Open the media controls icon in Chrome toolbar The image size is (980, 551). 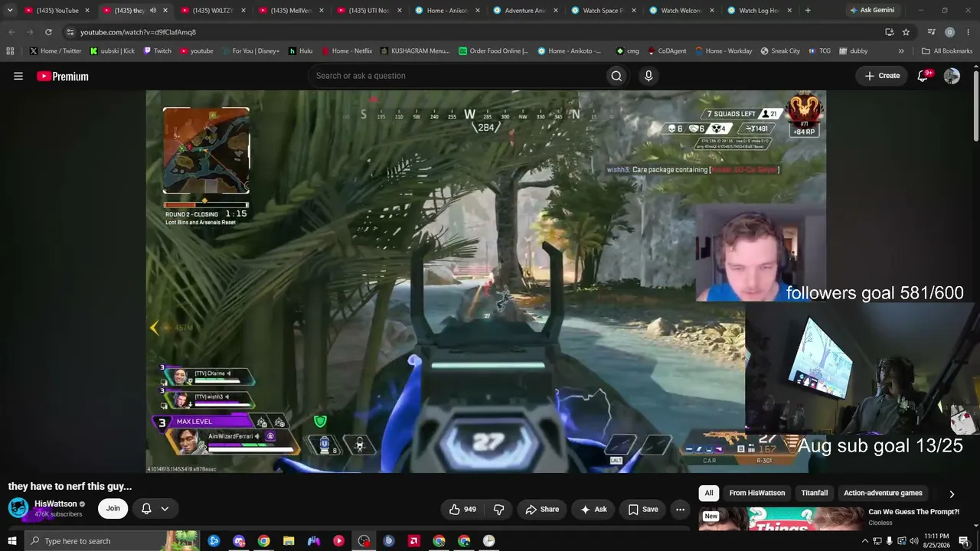click(x=931, y=32)
